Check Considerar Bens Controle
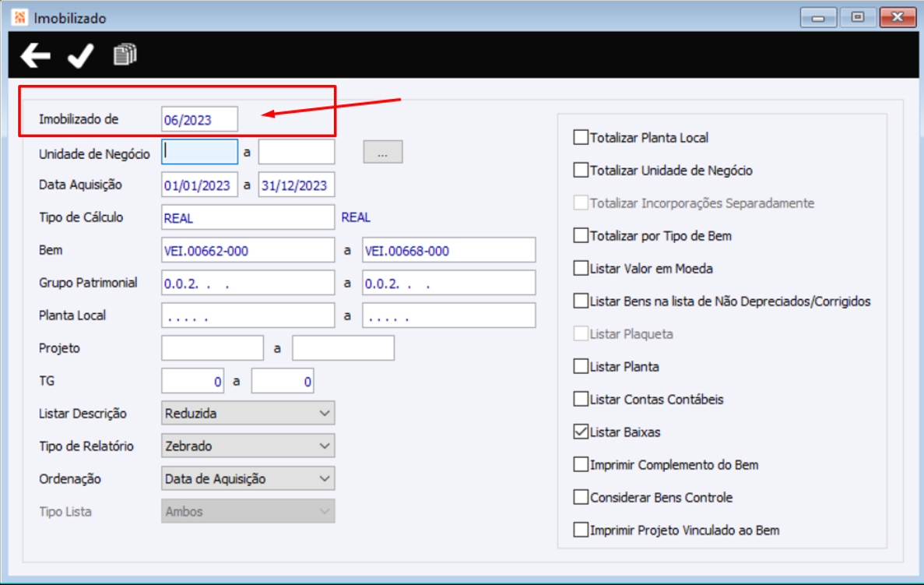924x585 pixels. pyautogui.click(x=581, y=497)
